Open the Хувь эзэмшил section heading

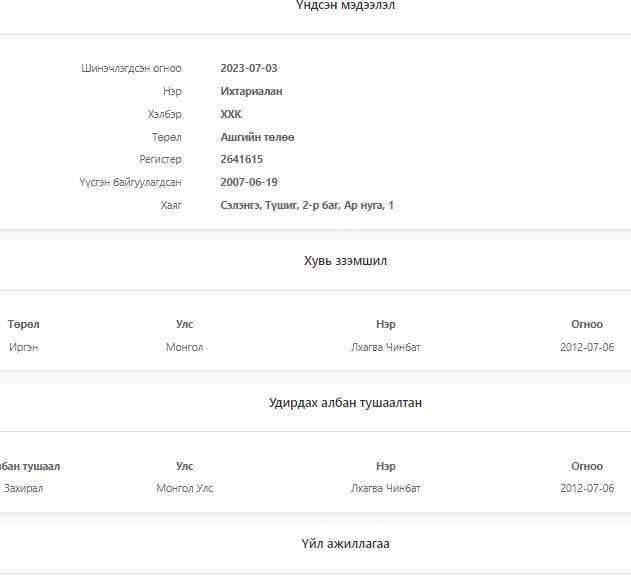click(345, 261)
